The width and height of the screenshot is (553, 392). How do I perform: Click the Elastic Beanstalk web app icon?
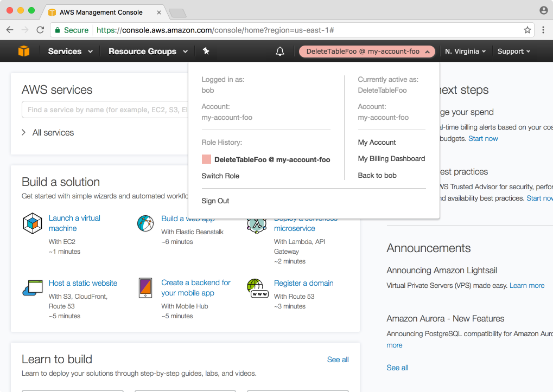pyautogui.click(x=145, y=223)
